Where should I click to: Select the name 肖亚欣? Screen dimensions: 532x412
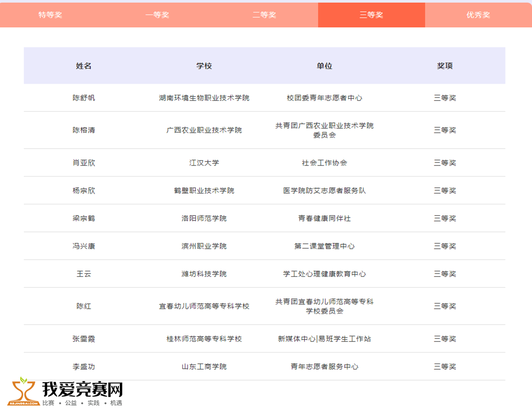(84, 163)
